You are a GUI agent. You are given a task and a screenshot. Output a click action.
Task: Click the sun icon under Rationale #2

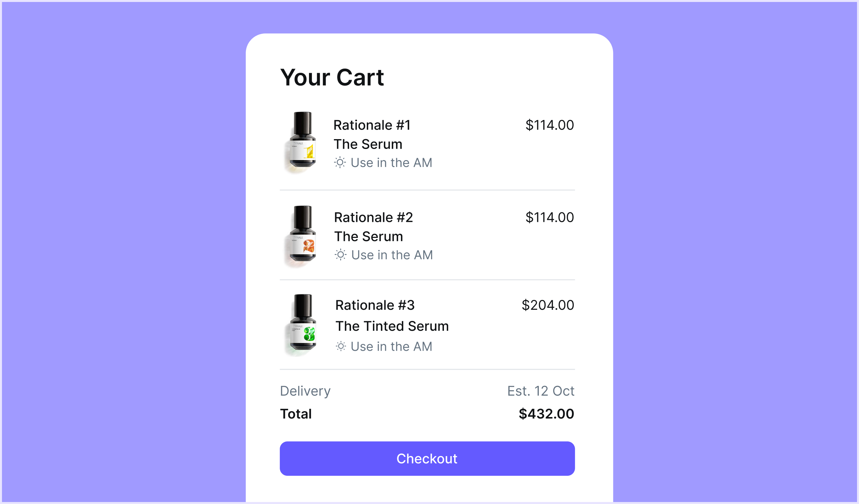[341, 255]
